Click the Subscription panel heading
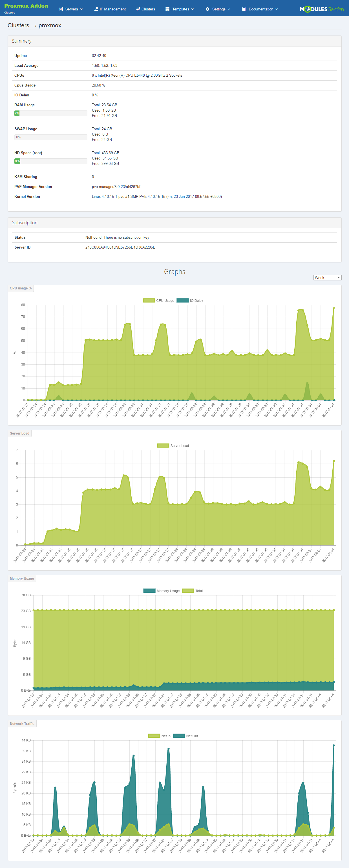 click(x=25, y=223)
